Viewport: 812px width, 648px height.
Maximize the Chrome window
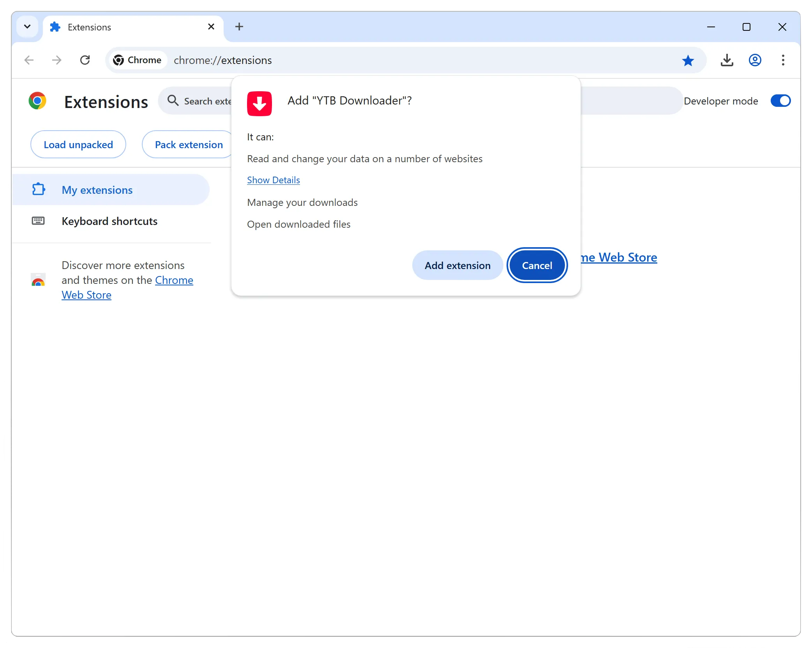click(747, 27)
